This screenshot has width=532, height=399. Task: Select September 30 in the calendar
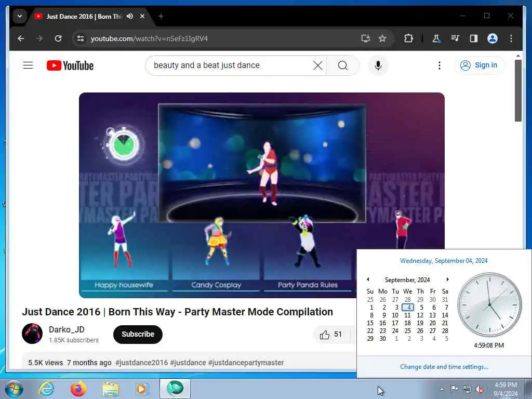[383, 339]
